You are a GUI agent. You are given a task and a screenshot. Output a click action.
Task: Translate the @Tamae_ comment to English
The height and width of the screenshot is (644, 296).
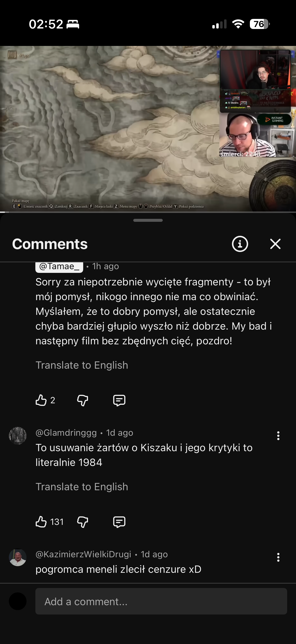coord(82,365)
